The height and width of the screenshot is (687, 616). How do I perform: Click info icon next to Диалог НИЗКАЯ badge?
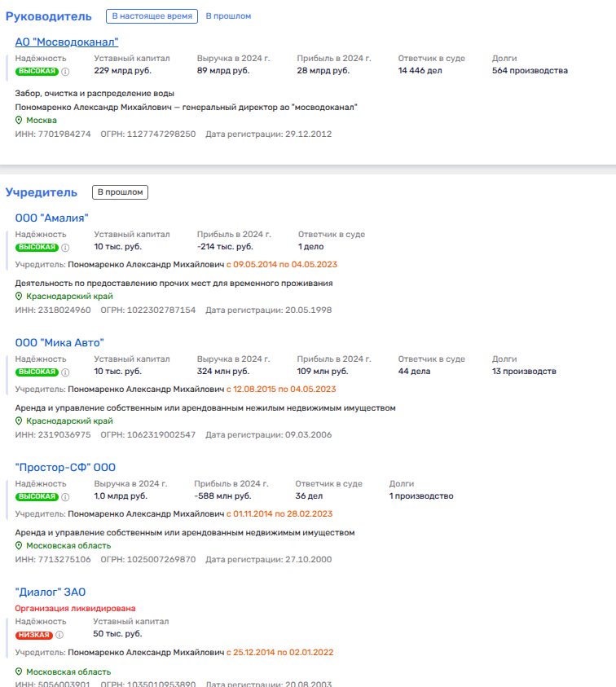pos(59,635)
